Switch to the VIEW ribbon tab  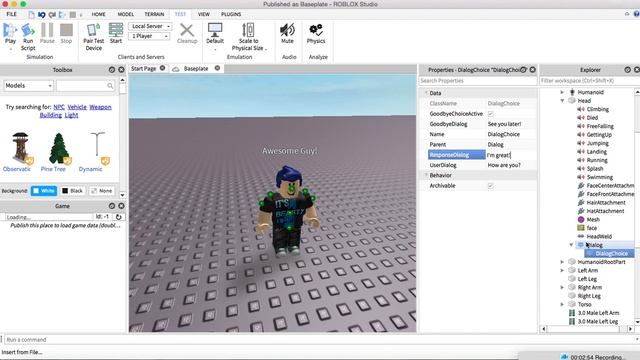(204, 14)
